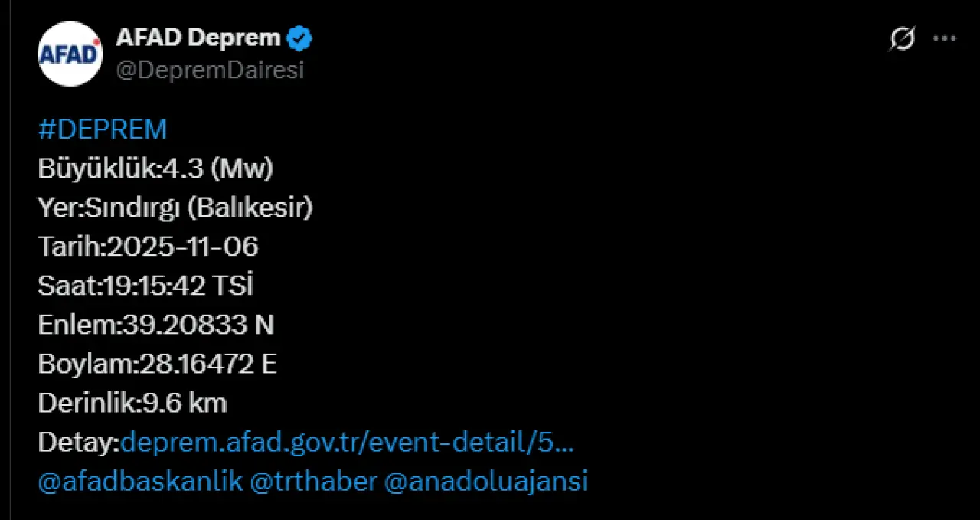Open the @DepremDairesi handle
This screenshot has height=520, width=980.
pos(210,70)
